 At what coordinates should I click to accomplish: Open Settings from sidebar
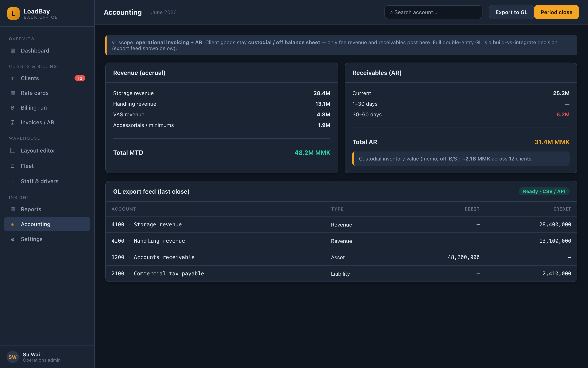[x=47, y=239]
